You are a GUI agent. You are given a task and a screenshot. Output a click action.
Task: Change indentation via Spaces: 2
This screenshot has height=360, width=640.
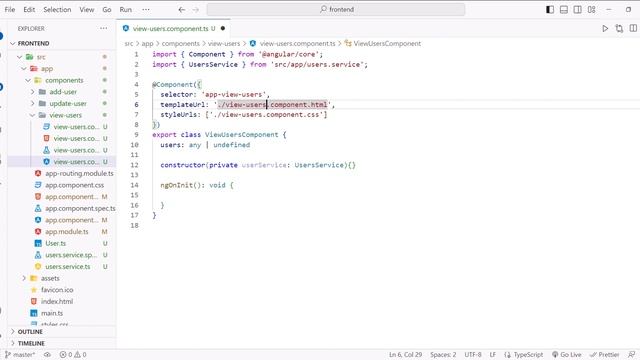(443, 355)
